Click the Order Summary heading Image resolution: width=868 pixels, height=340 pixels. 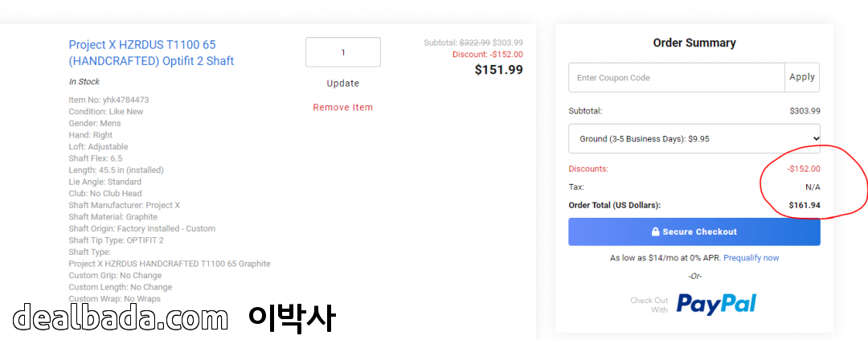(x=694, y=43)
